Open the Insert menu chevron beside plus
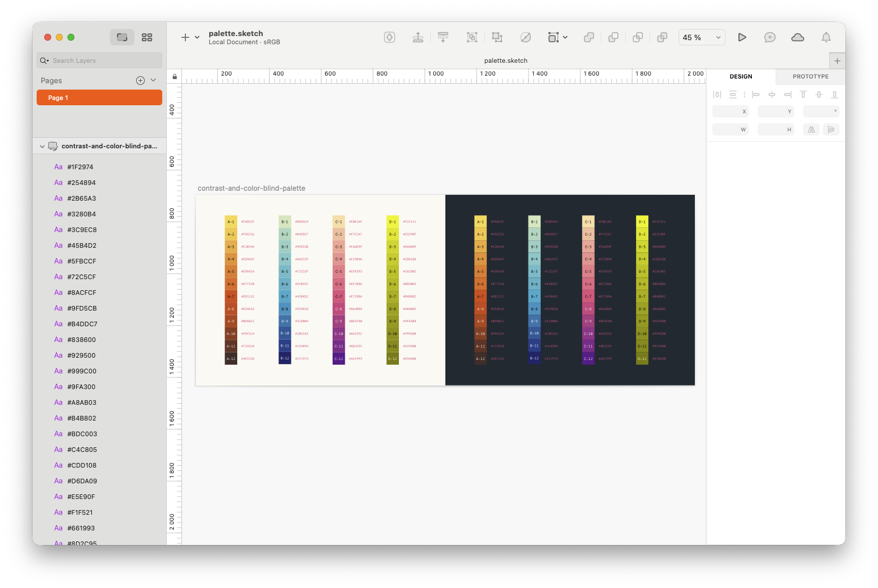Image resolution: width=878 pixels, height=588 pixels. (197, 37)
